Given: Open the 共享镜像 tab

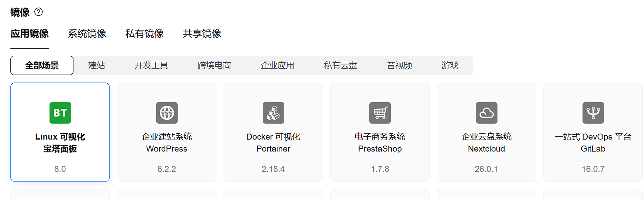Looking at the screenshot, I should 202,33.
